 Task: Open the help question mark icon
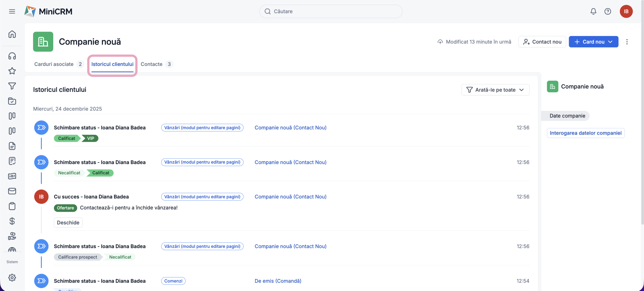coord(608,11)
